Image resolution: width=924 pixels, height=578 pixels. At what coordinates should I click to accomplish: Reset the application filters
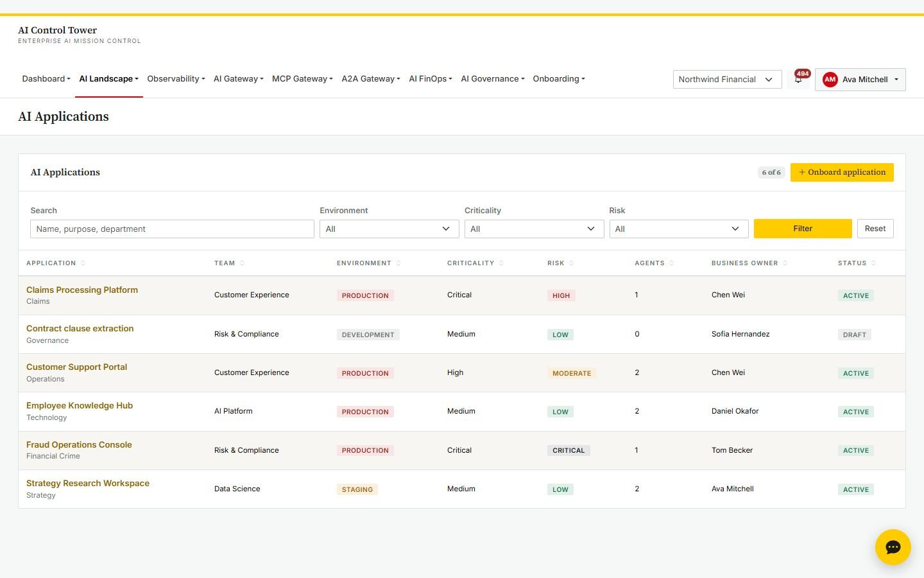(x=875, y=229)
